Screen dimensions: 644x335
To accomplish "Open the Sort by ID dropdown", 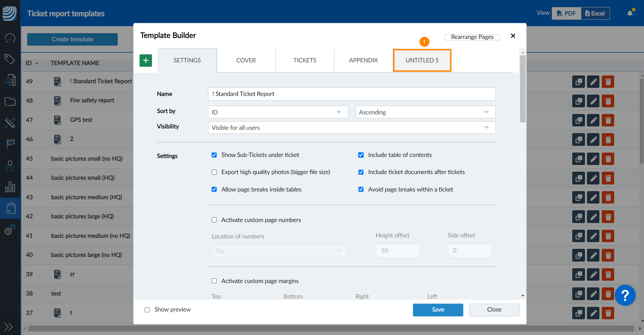I will coord(278,112).
